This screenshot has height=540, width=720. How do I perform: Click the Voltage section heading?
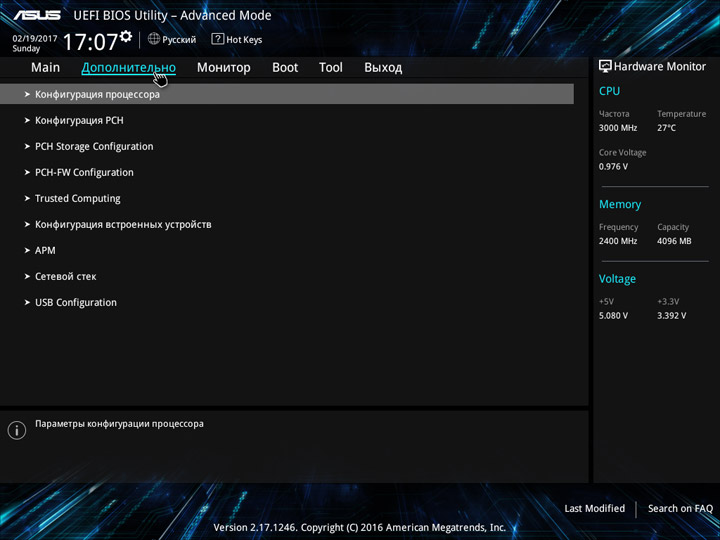(617, 279)
